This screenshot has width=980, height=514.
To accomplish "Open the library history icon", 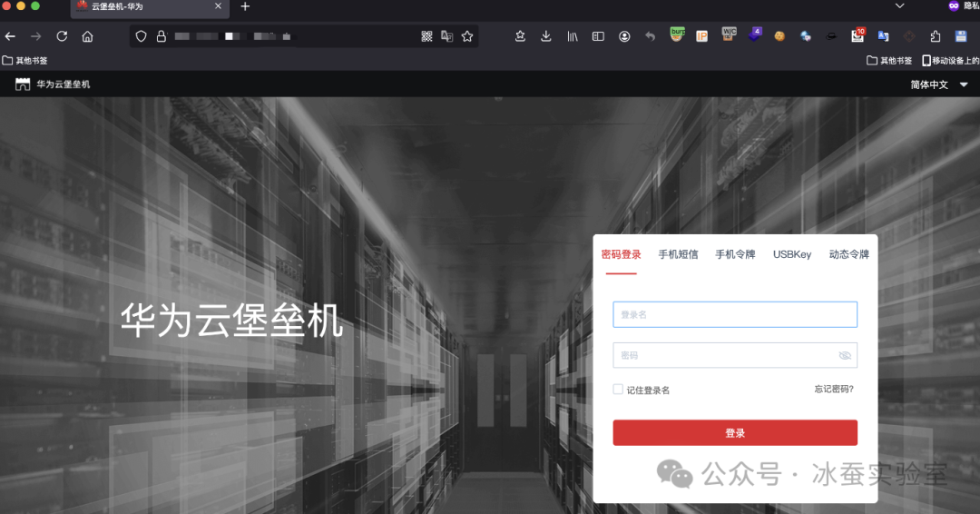I will pos(573,36).
